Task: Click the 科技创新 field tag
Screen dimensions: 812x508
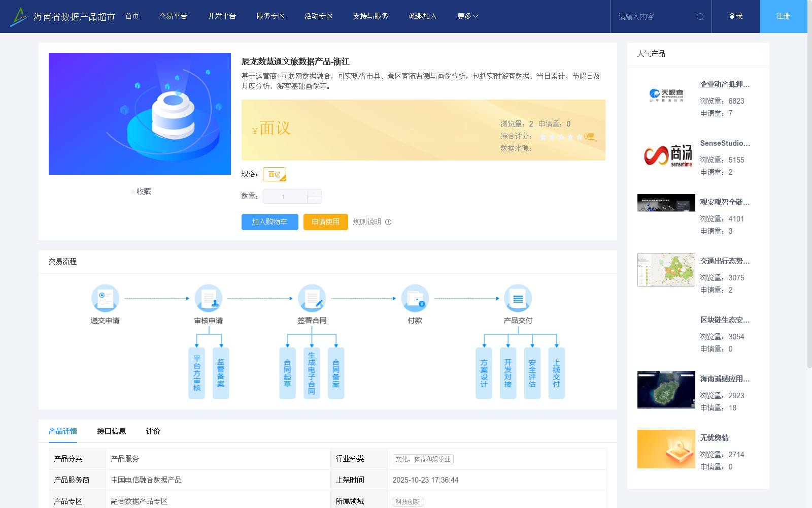Action: click(408, 502)
